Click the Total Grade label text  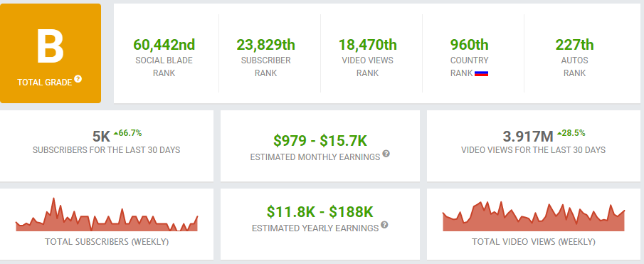click(45, 83)
